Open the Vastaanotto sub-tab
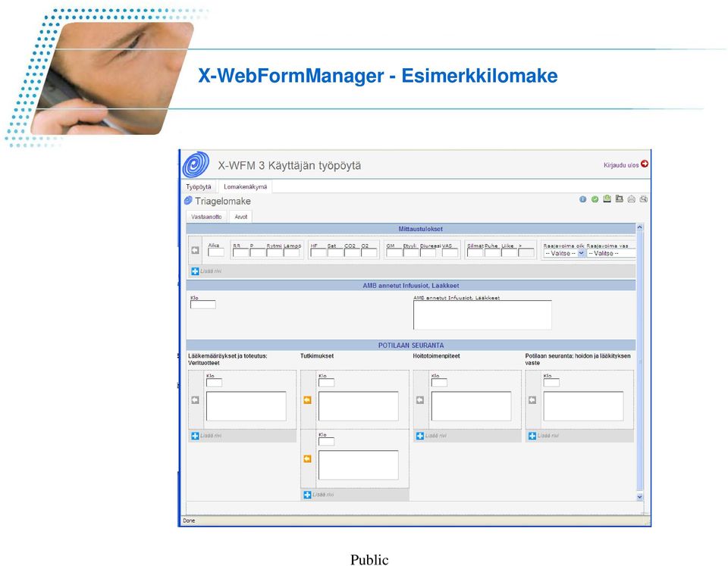Viewport: 728px width, 566px height. click(x=206, y=217)
